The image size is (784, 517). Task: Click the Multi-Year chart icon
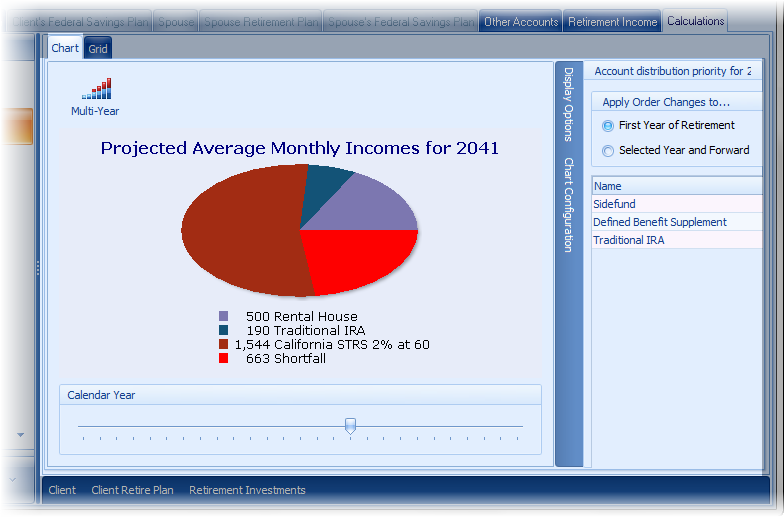pos(95,90)
